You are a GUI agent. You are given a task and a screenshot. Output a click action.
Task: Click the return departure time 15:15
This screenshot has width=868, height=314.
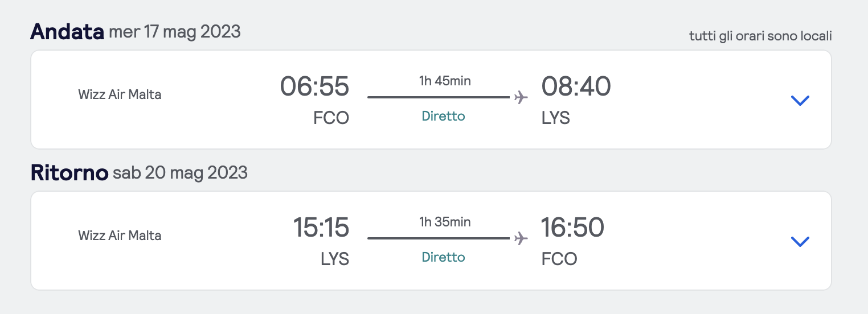pyautogui.click(x=321, y=228)
